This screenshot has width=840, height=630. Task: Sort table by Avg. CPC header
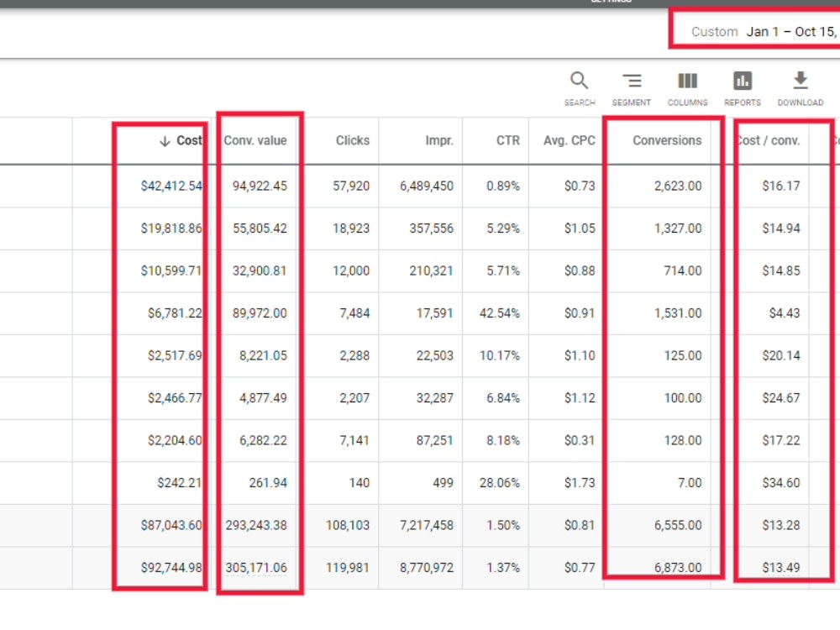point(569,140)
